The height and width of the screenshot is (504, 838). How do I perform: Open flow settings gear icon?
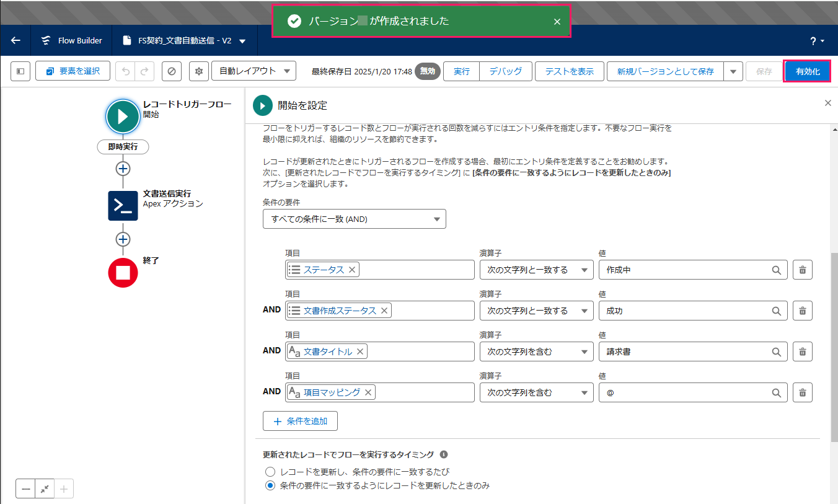199,71
